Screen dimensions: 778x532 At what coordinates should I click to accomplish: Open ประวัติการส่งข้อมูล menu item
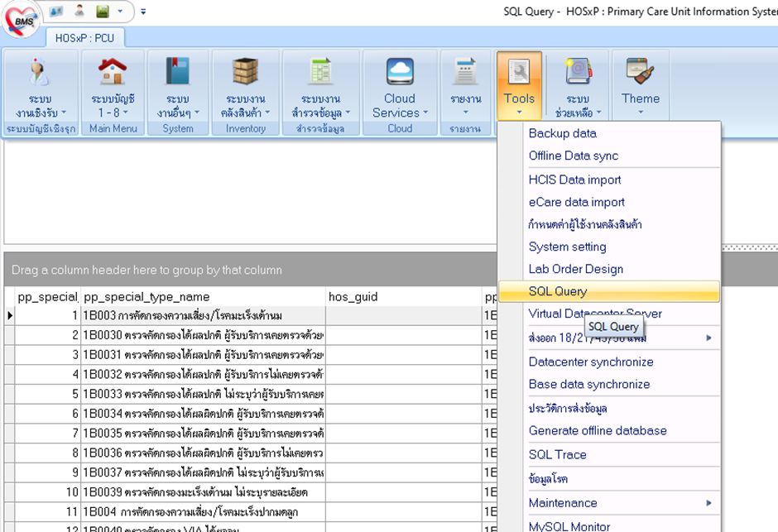pyautogui.click(x=609, y=408)
